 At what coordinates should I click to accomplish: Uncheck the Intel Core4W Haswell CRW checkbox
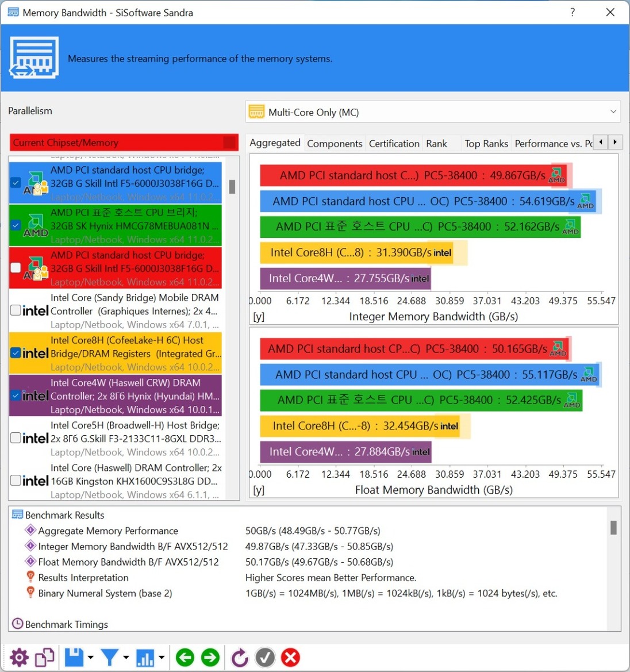click(16, 395)
